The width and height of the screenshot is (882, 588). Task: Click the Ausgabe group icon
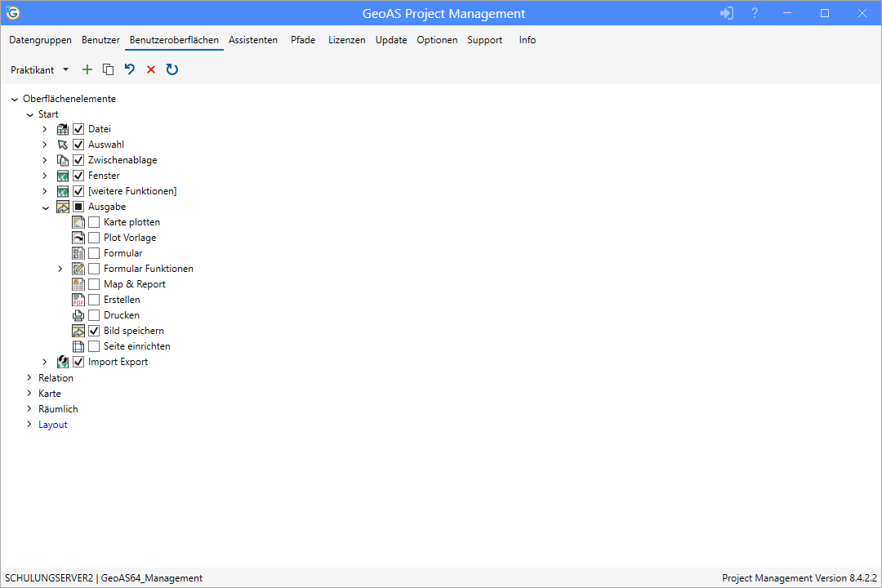click(62, 207)
